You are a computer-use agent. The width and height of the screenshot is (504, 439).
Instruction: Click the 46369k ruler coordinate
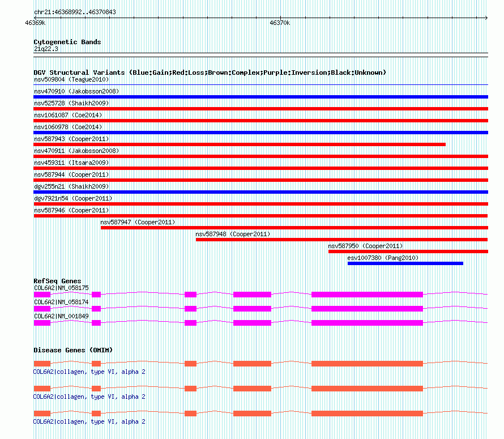coord(35,23)
